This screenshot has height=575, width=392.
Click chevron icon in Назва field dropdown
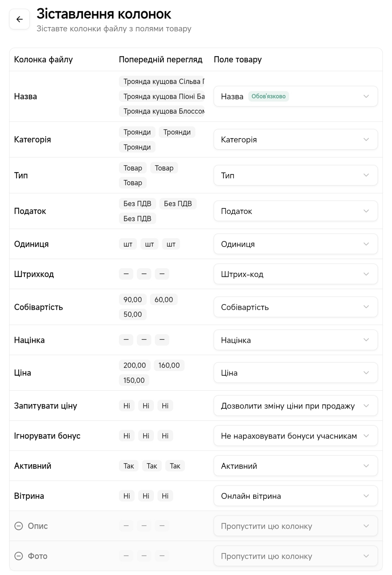366,96
